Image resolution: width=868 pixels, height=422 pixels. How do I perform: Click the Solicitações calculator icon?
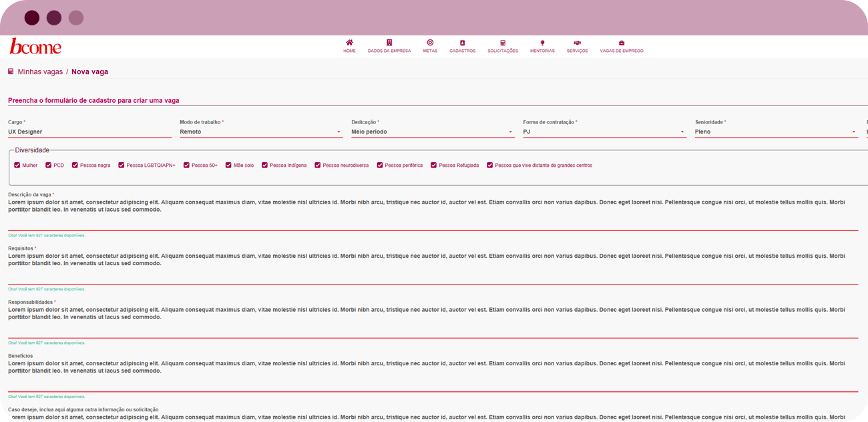(x=503, y=43)
